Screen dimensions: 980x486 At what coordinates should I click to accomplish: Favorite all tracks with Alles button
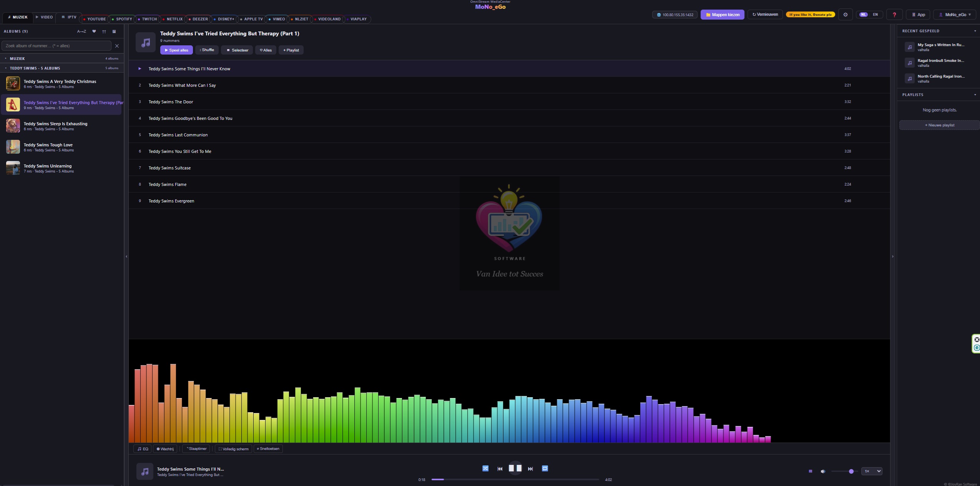[266, 50]
